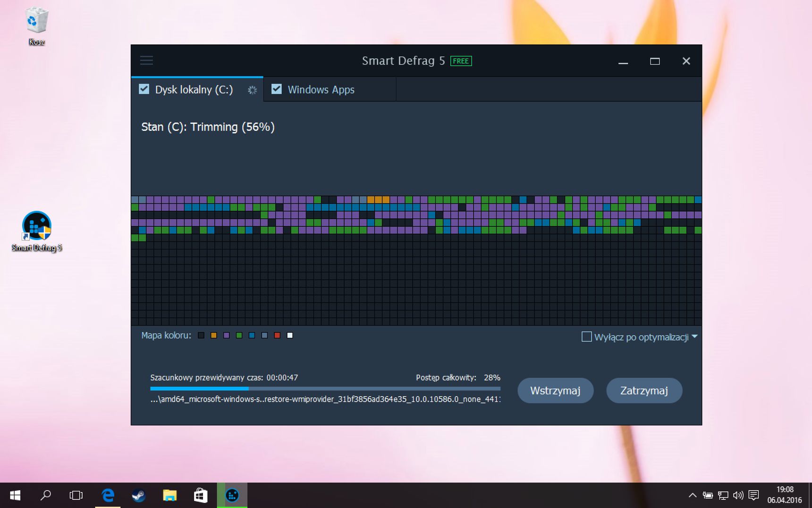Expand the Wyłącz po optymalizacji dropdown arrow
Viewport: 812px width, 508px height.
pos(695,337)
